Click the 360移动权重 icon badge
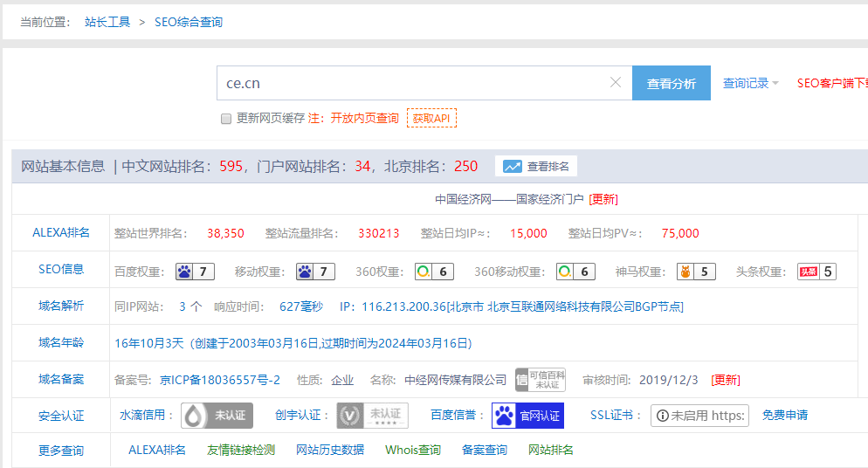The width and height of the screenshot is (868, 468). pos(575,272)
